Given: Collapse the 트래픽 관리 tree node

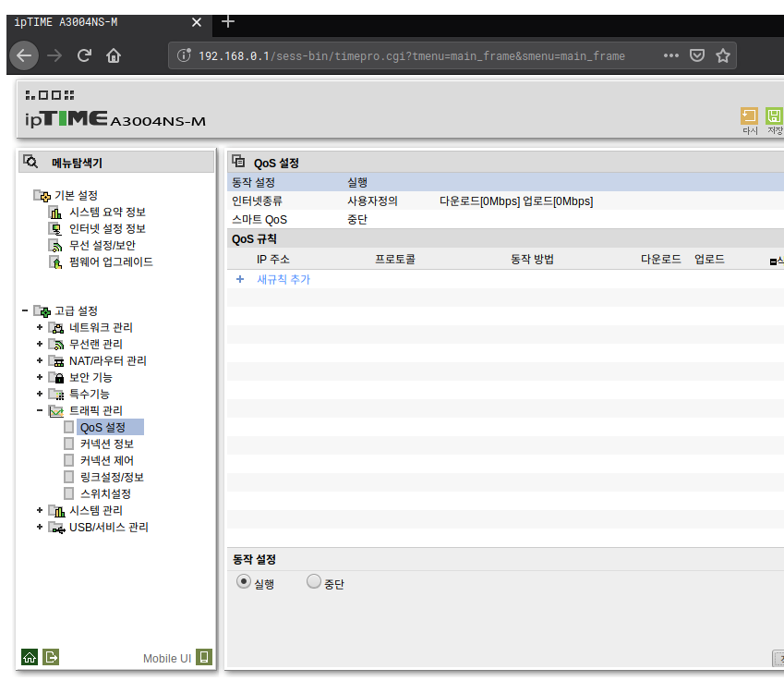Looking at the screenshot, I should 40,410.
